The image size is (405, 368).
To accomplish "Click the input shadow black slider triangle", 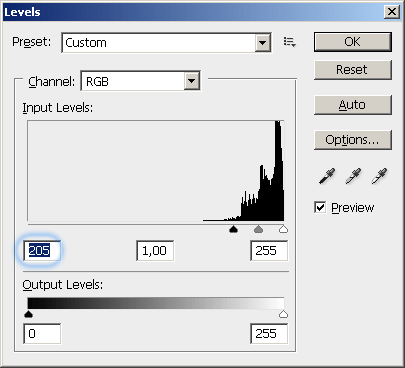I will point(233,229).
